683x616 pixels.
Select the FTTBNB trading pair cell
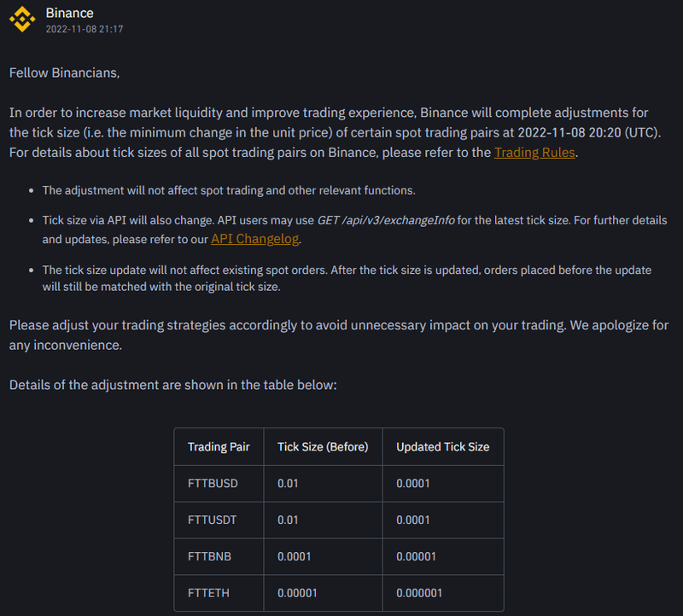tap(209, 556)
